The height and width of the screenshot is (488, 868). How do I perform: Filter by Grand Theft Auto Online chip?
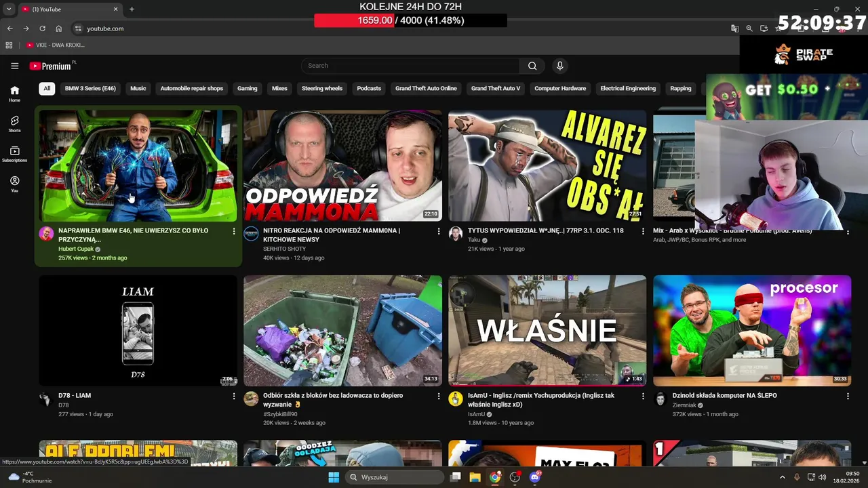[426, 88]
